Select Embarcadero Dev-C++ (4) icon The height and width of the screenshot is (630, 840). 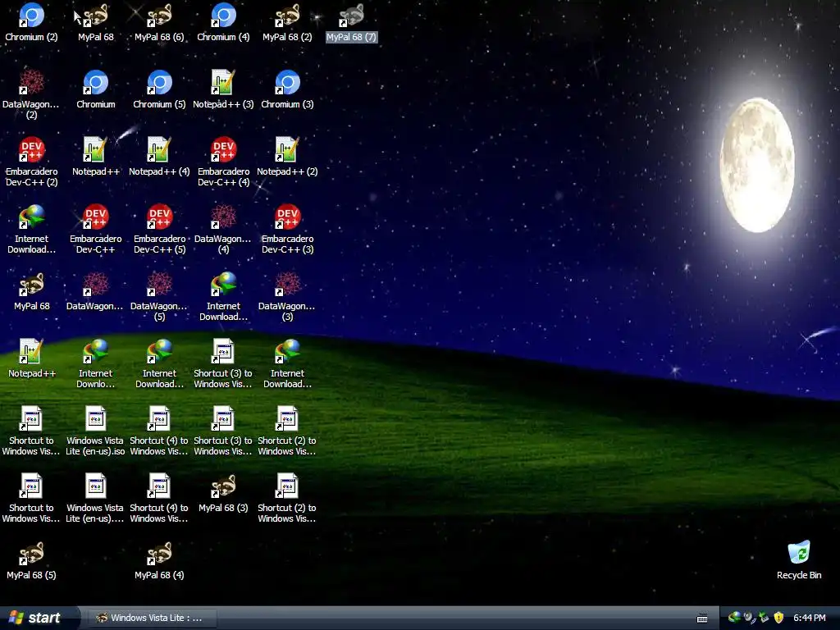[223, 162]
